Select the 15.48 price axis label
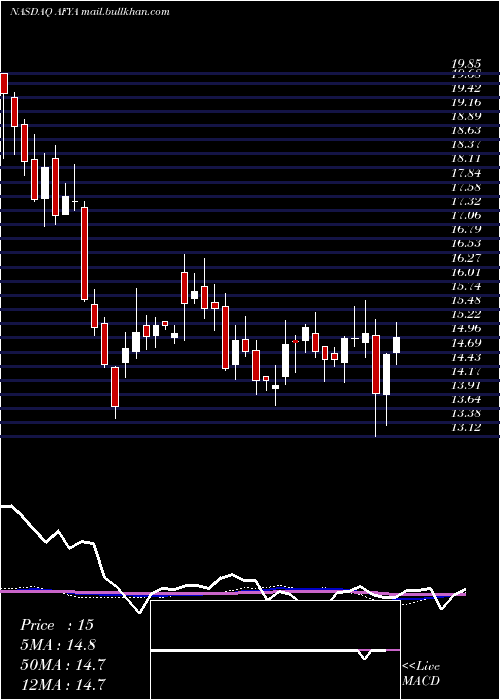 (x=467, y=300)
